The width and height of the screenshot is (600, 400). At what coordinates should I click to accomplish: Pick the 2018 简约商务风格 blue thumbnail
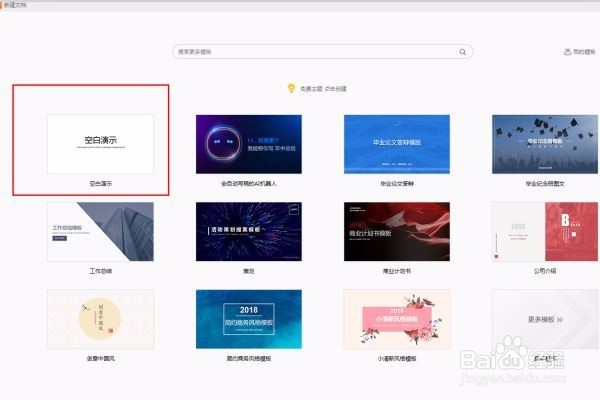click(249, 319)
